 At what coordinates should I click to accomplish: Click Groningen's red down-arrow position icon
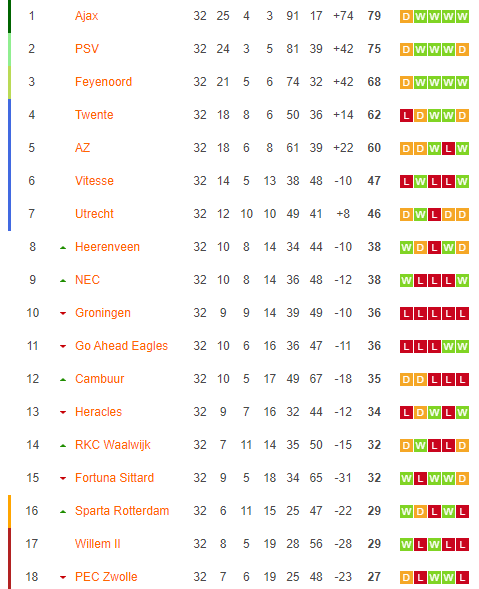[x=63, y=313]
